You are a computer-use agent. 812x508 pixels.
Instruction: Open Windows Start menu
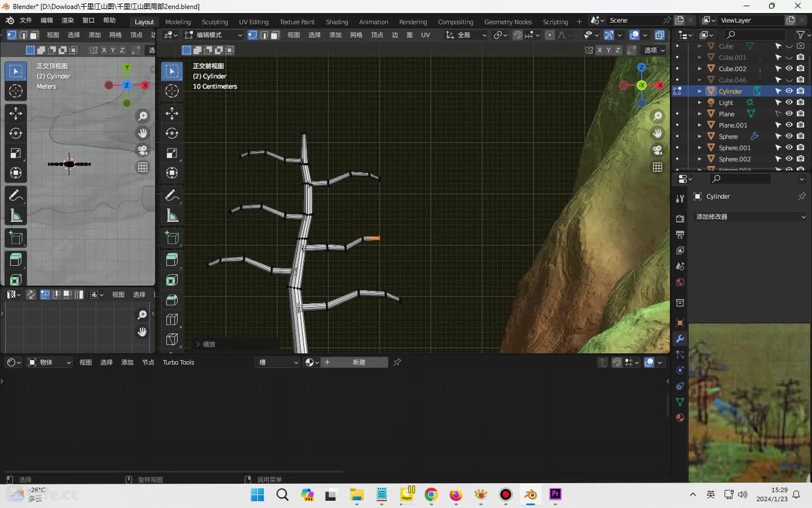[x=257, y=494]
